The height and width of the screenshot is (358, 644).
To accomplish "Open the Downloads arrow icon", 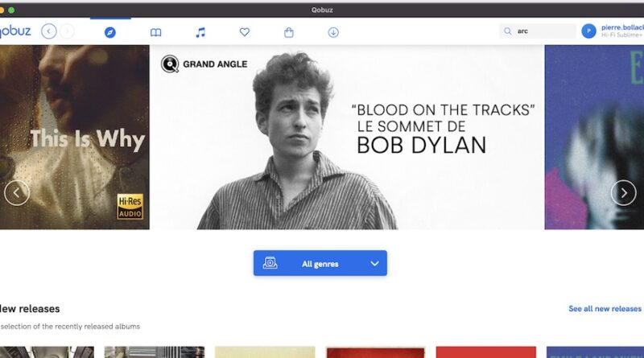I will coord(333,32).
